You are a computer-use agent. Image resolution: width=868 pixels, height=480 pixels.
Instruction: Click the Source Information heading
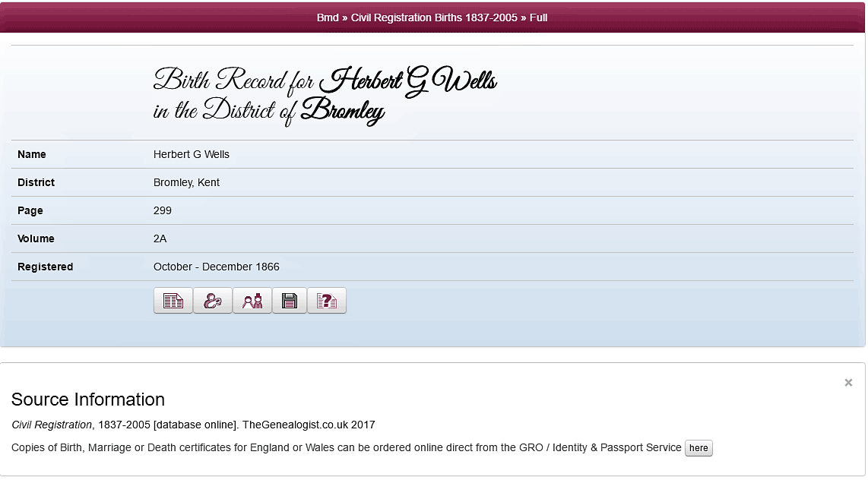click(x=88, y=399)
